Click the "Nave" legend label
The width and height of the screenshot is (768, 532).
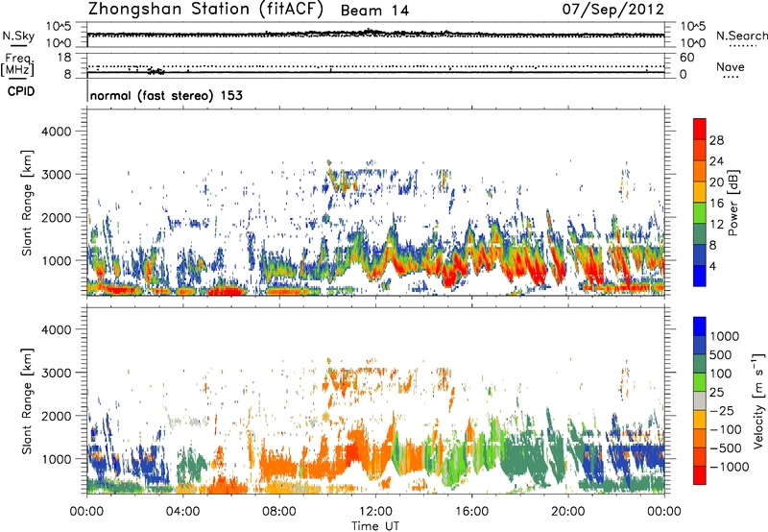tap(731, 66)
